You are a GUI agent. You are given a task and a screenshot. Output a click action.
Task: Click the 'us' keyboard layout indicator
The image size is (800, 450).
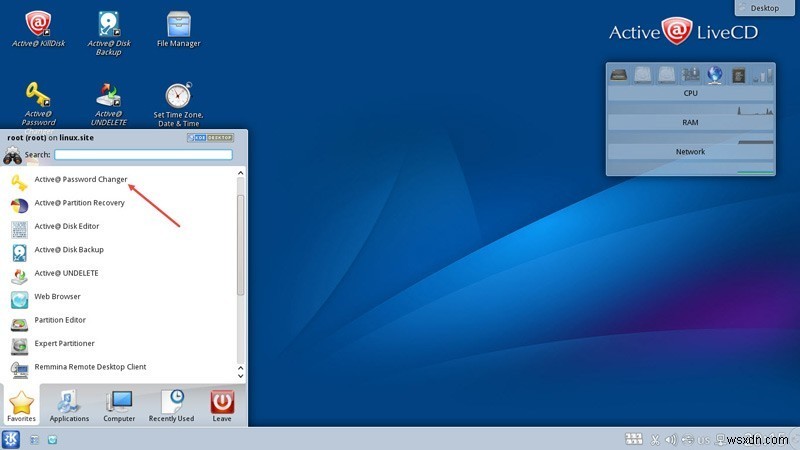[704, 440]
